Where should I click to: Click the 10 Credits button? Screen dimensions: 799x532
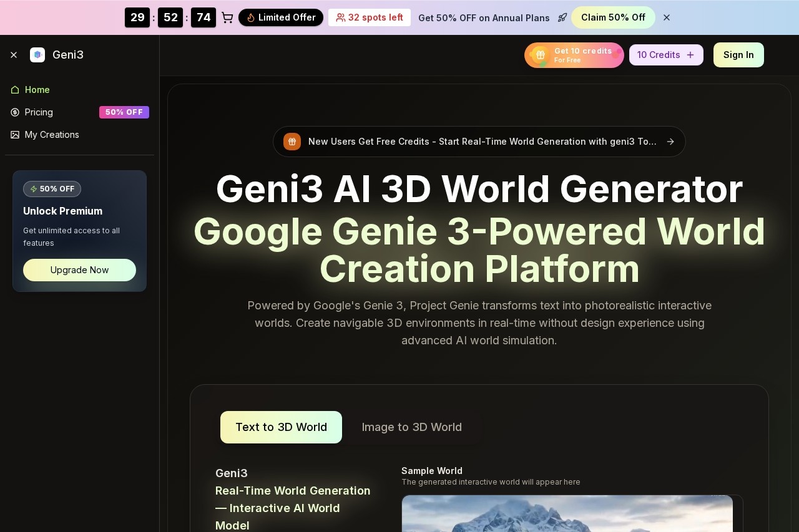tap(666, 55)
